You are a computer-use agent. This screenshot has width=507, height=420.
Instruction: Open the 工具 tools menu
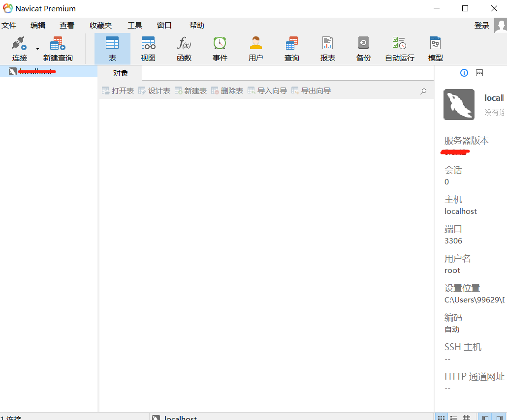click(135, 25)
